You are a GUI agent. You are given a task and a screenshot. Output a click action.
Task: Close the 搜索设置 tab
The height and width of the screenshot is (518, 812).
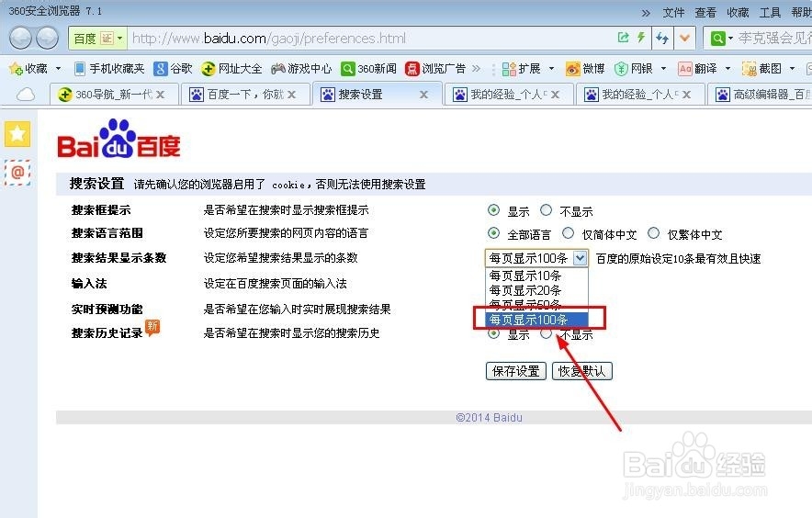point(423,95)
